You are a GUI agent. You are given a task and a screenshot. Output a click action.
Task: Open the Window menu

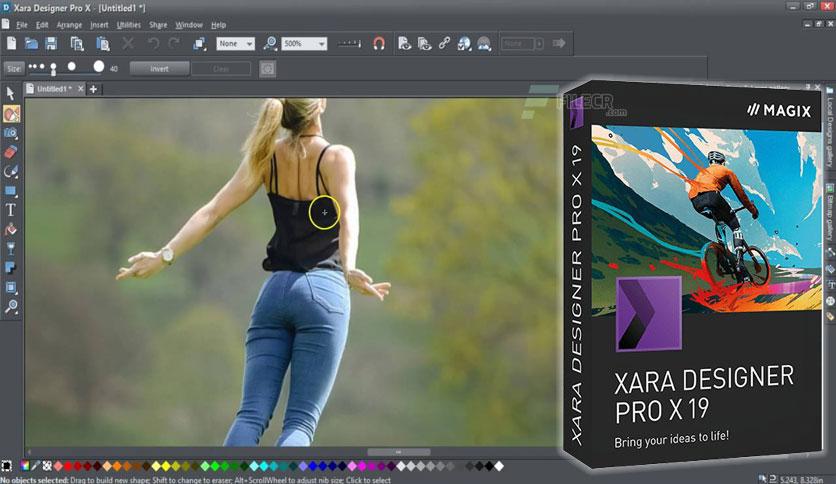(x=189, y=25)
